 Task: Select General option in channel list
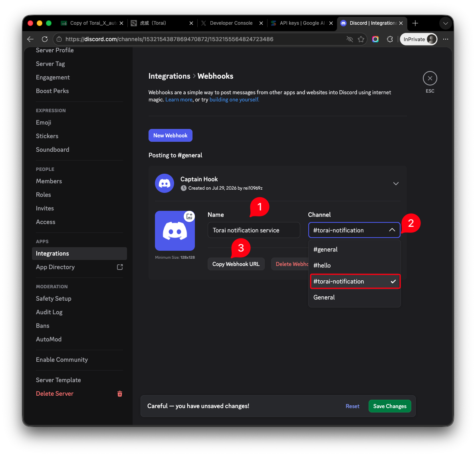(x=355, y=297)
